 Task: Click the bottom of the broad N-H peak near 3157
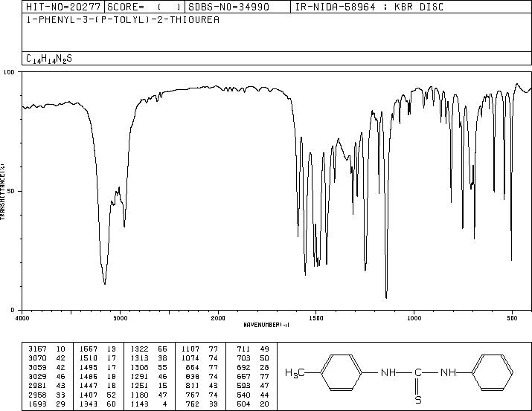pos(104,283)
